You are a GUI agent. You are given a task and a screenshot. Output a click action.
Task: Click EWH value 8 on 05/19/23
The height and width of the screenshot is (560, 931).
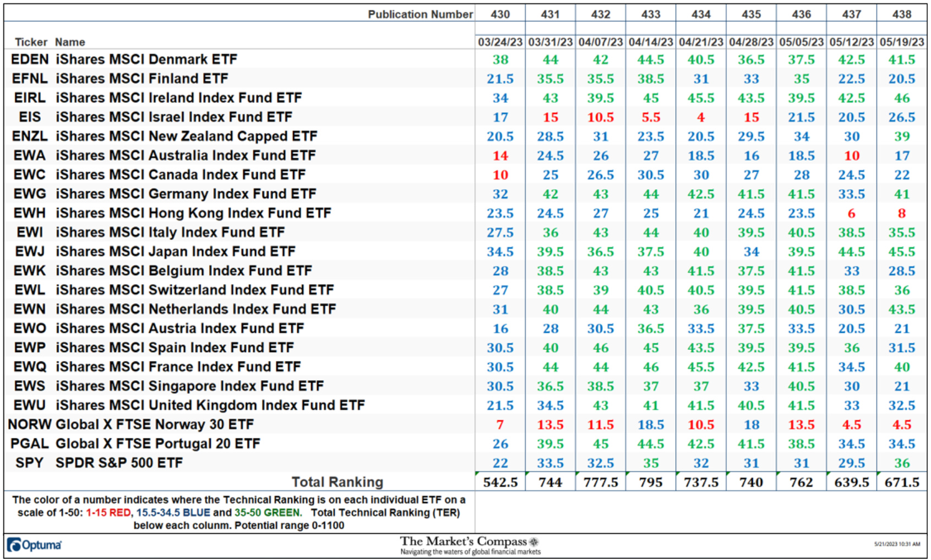coord(902,213)
